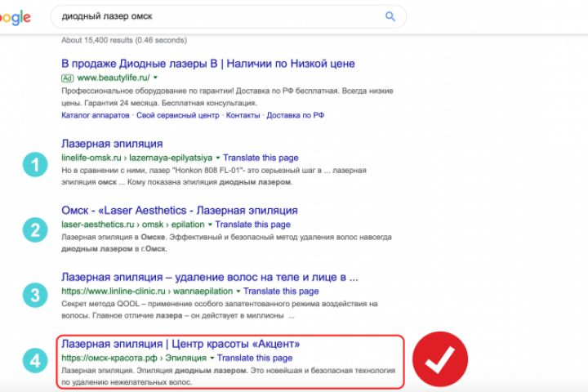This screenshot has height=392, width=588.
Task: Click the number 2 circle badge
Action: (34, 229)
